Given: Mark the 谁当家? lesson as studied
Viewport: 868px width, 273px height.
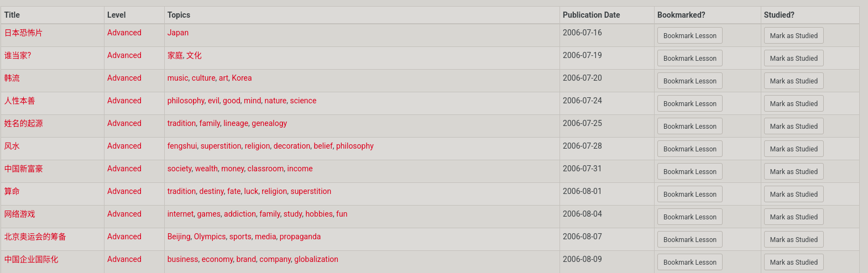Looking at the screenshot, I should pyautogui.click(x=793, y=59).
